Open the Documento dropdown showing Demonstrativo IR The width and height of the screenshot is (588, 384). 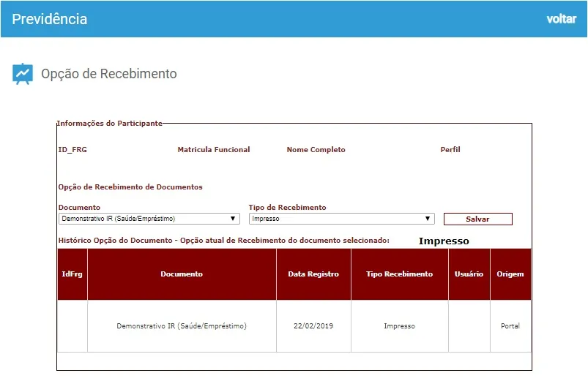149,219
